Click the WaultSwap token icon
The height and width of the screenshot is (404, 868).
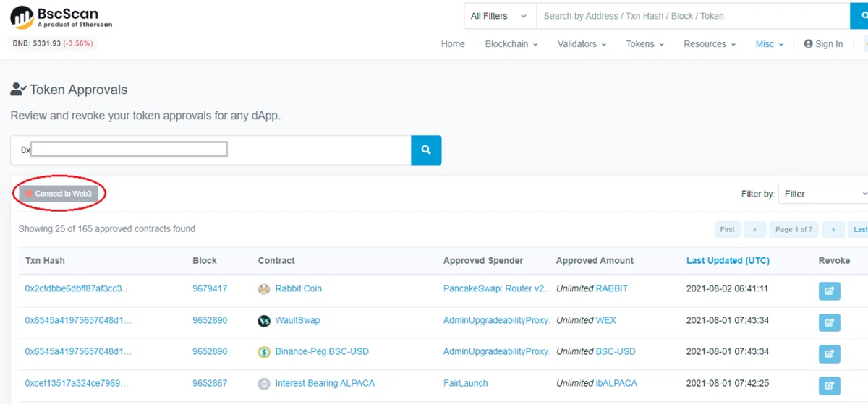pyautogui.click(x=264, y=320)
